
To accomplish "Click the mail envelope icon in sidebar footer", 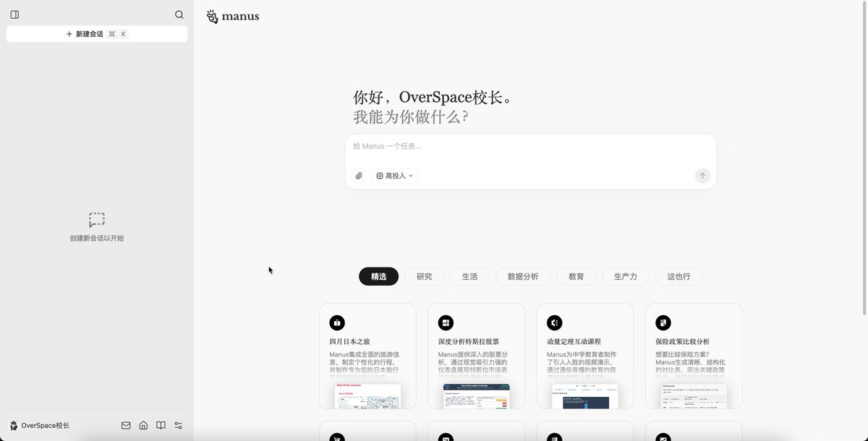I will coord(126,426).
